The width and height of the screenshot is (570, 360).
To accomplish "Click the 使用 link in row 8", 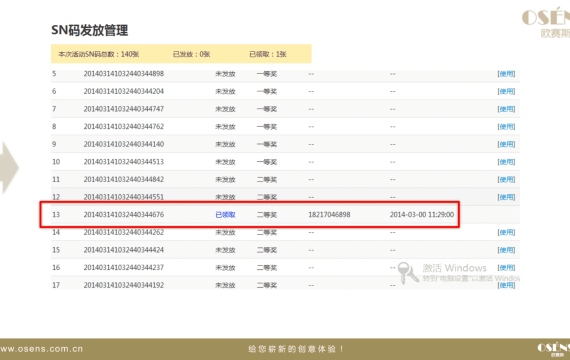I will tap(506, 127).
